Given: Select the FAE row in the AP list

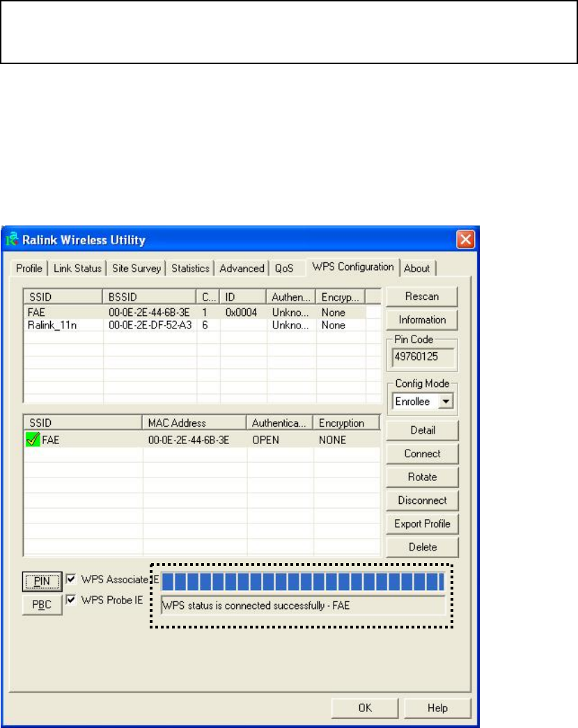Looking at the screenshot, I should pos(202,312).
